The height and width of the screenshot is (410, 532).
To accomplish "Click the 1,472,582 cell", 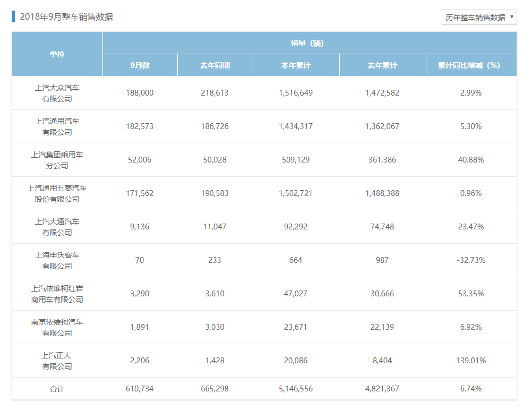I will point(382,93).
